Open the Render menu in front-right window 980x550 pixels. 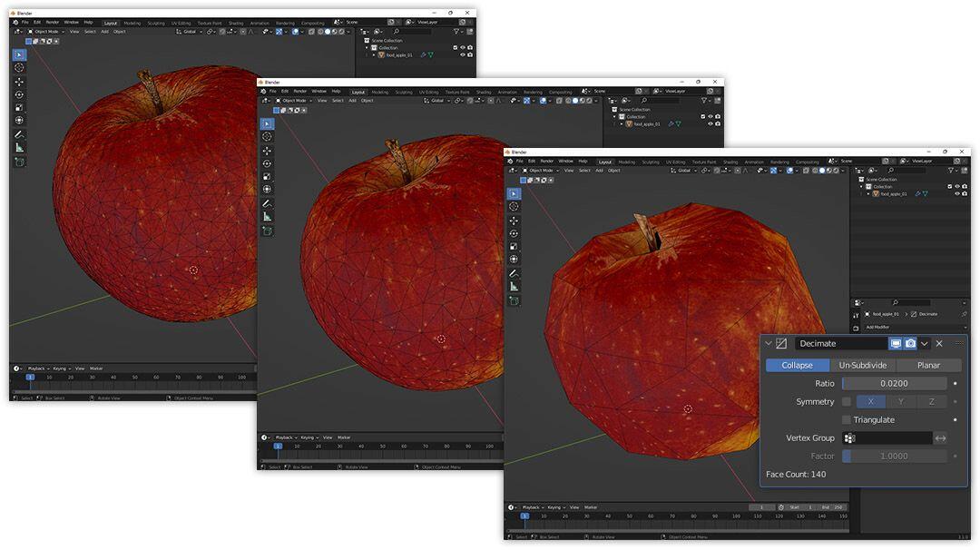[x=547, y=162]
